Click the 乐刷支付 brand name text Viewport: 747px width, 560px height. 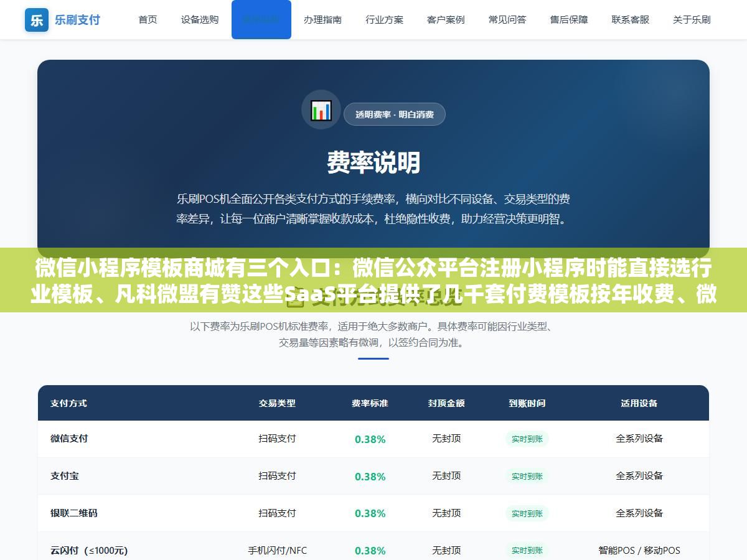(77, 19)
